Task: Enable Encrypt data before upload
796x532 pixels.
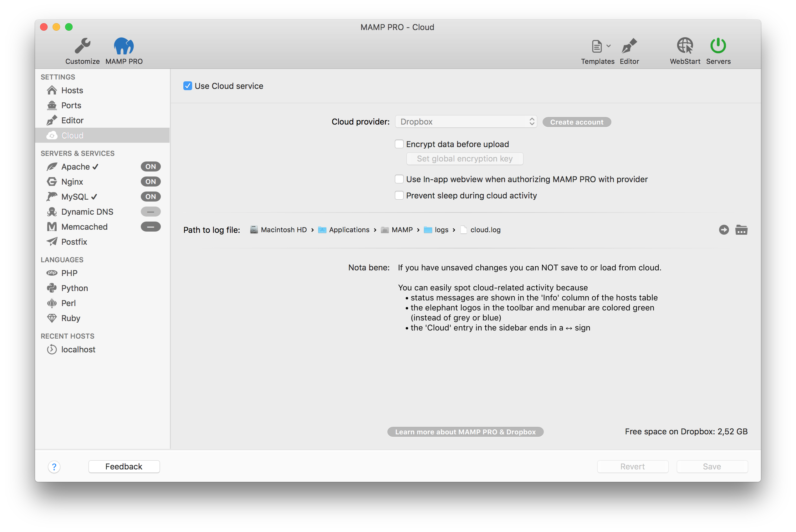Action: (399, 144)
